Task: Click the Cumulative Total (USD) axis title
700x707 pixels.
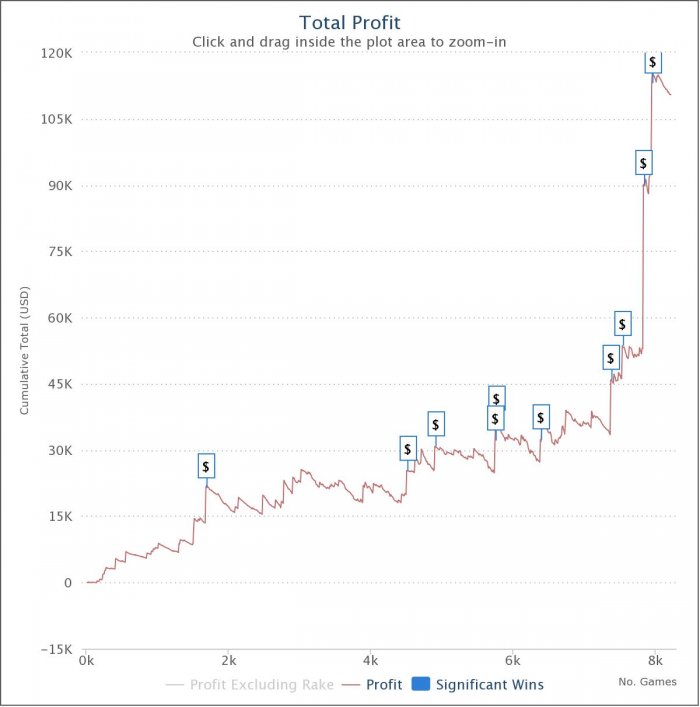Action: [x=24, y=351]
